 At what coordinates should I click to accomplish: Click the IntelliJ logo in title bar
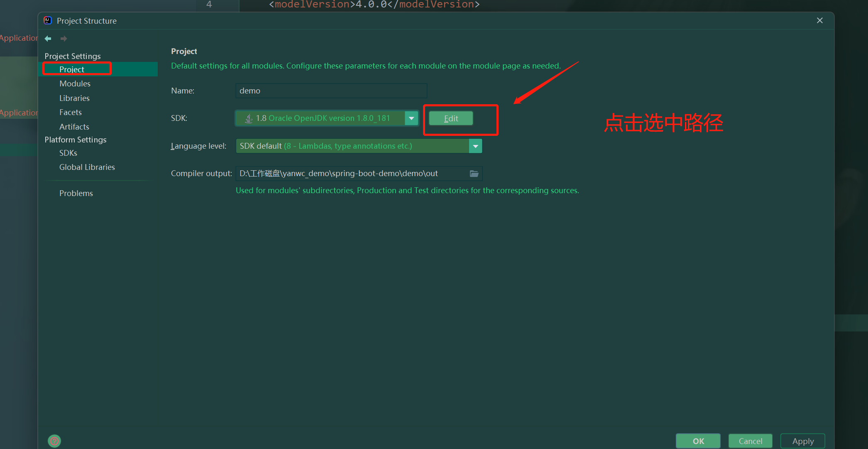tap(48, 20)
